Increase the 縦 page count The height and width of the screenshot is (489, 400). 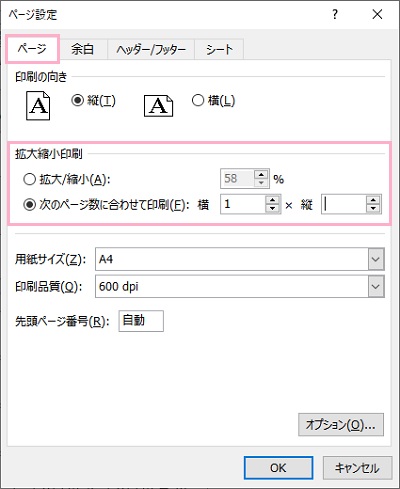point(373,200)
